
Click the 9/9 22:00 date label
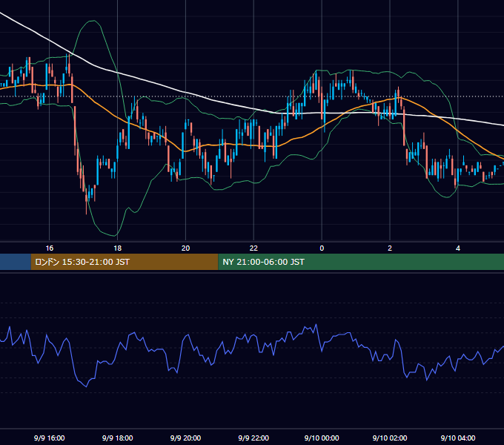[x=253, y=438]
